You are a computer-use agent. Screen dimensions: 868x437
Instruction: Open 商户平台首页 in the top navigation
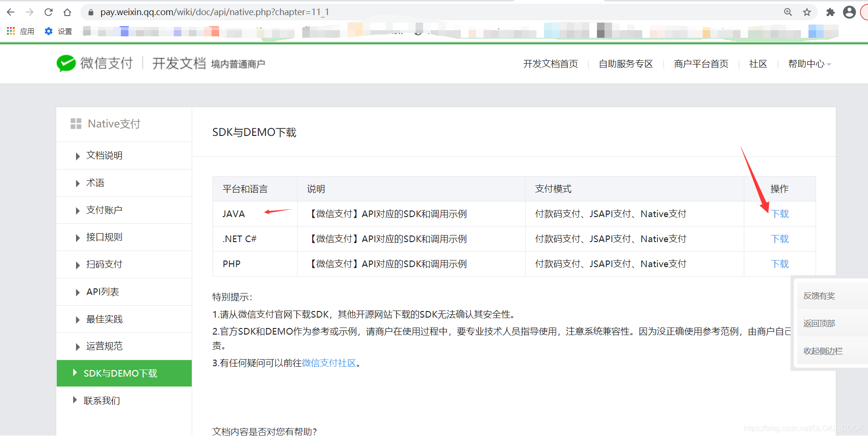pyautogui.click(x=701, y=64)
